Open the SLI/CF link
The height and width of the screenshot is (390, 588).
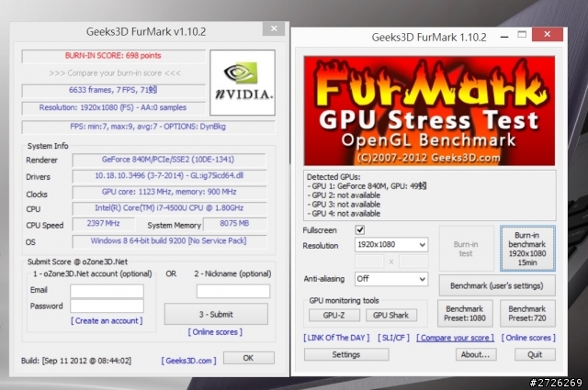(393, 338)
